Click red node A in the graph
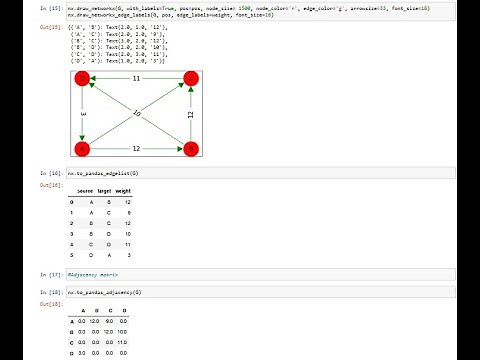 click(x=82, y=149)
